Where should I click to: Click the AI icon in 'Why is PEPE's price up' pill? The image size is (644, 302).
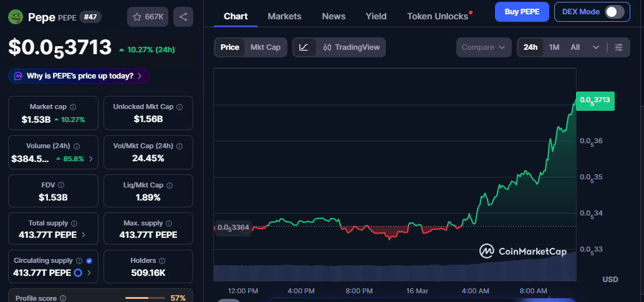pos(18,76)
